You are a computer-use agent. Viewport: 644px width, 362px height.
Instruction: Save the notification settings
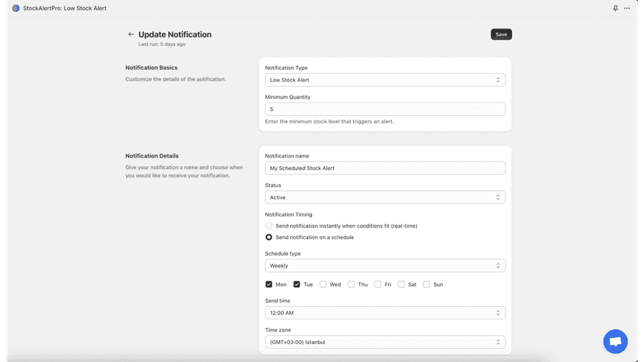click(501, 34)
